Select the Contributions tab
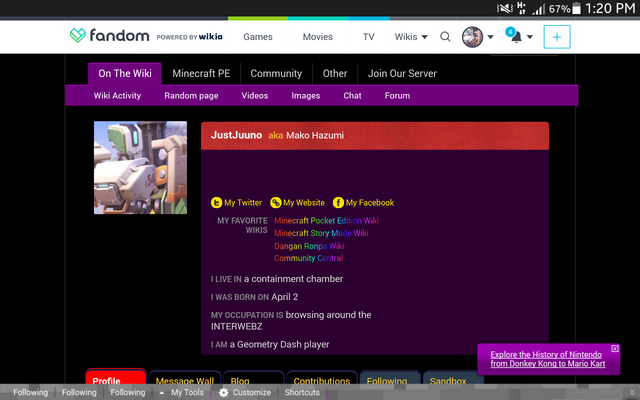This screenshot has height=400, width=640. [322, 378]
